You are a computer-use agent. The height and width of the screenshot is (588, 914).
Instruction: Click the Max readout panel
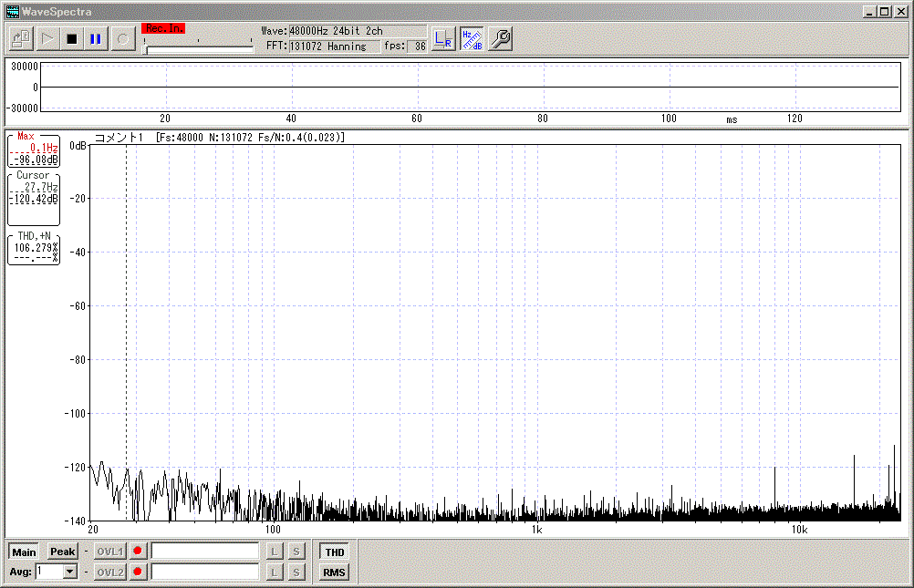point(34,150)
